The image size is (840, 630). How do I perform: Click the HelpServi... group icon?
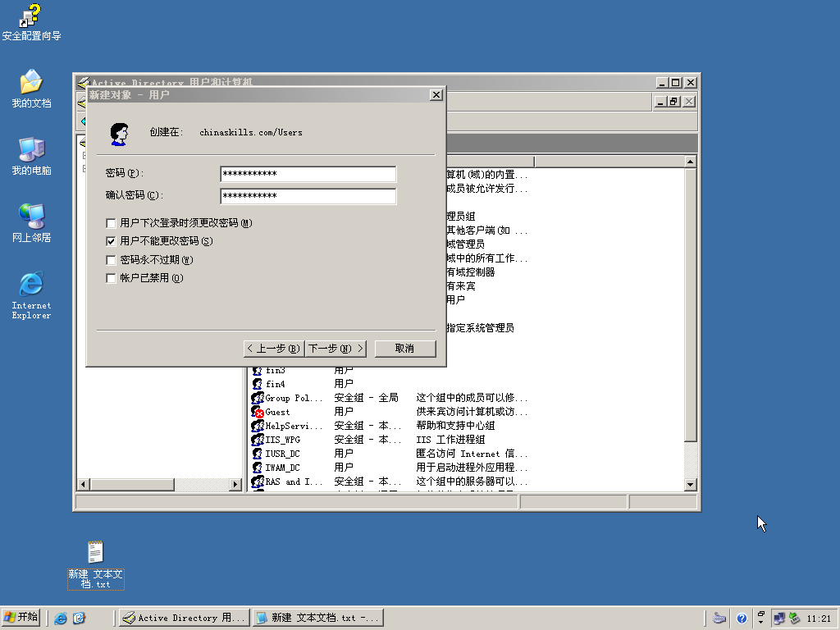coord(258,426)
